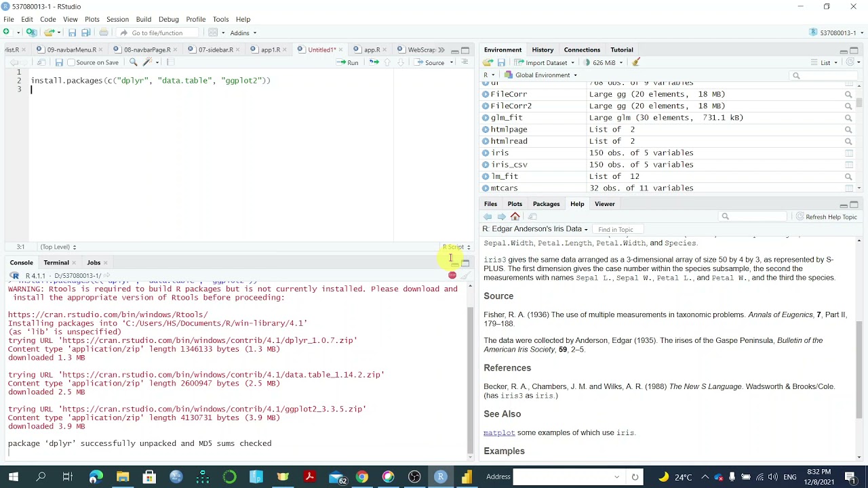Screen dimensions: 868x488
Task: Click the code tools magic wand icon
Action: pos(147,62)
